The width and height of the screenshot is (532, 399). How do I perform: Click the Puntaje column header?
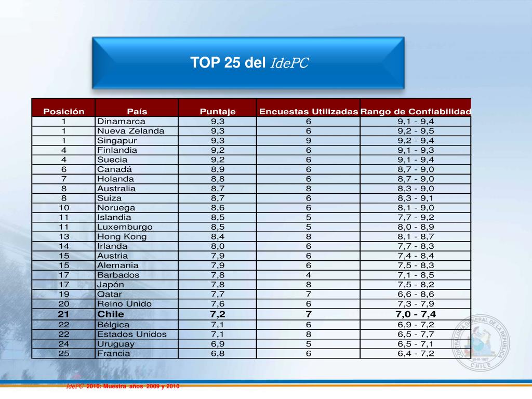tap(217, 111)
